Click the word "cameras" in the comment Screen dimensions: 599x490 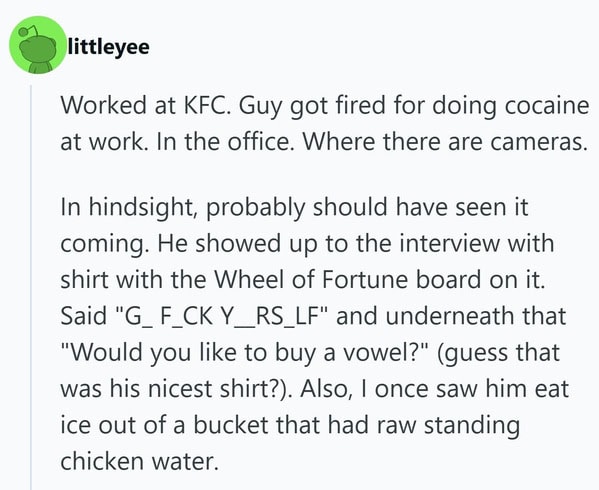click(x=537, y=142)
